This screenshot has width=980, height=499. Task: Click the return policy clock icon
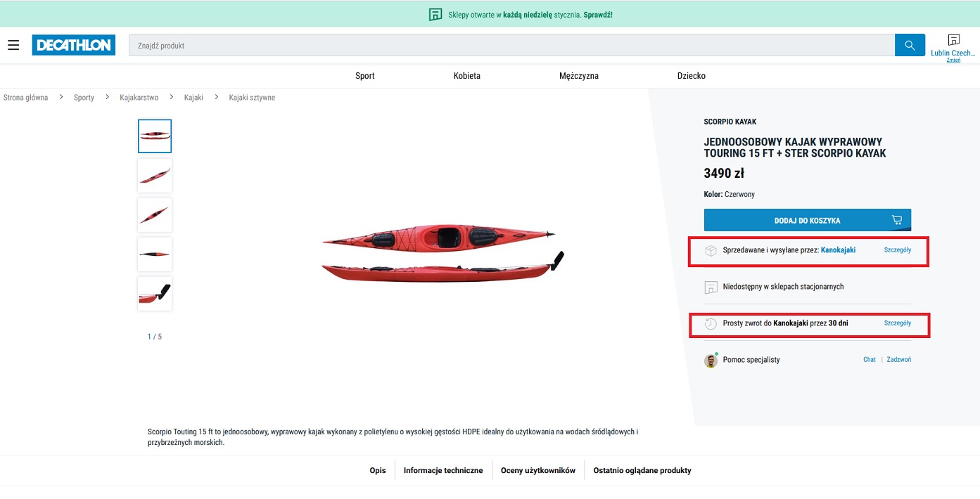[x=711, y=323]
